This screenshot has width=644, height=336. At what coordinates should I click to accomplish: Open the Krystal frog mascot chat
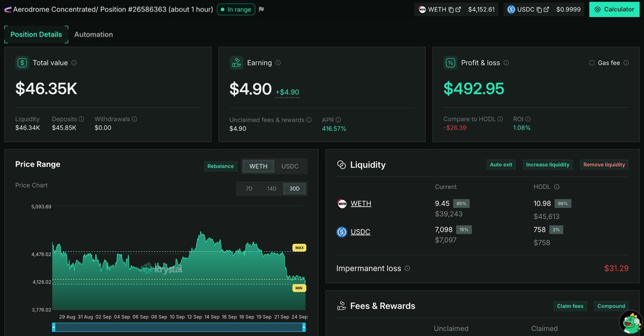point(630,322)
